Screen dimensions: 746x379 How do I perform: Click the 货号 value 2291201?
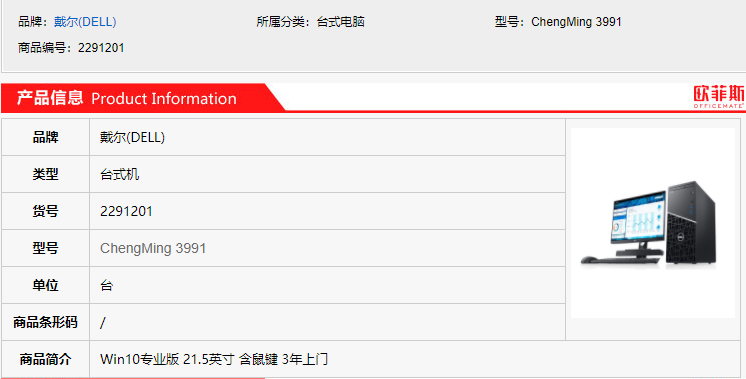pyautogui.click(x=126, y=211)
